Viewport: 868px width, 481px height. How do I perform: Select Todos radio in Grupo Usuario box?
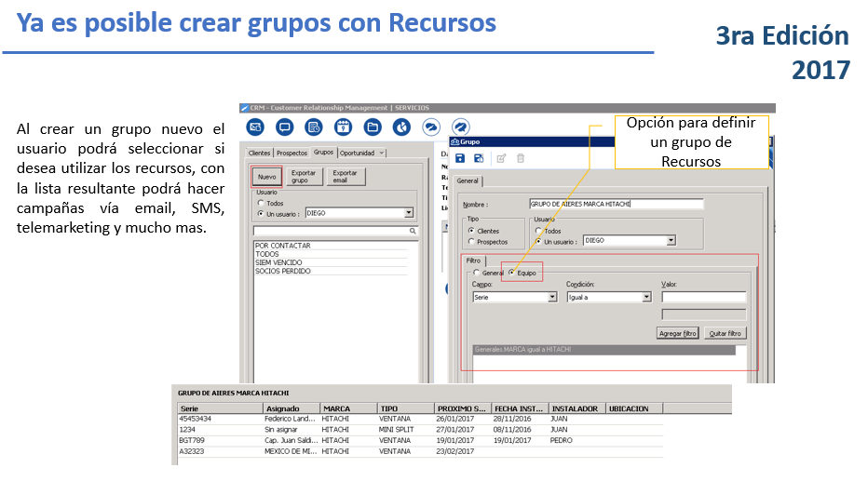(538, 231)
